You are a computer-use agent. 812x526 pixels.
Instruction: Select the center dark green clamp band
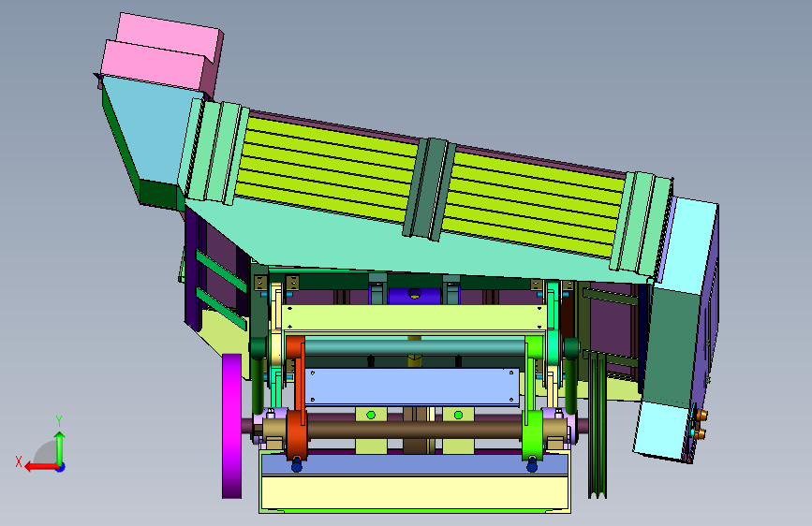[430, 189]
